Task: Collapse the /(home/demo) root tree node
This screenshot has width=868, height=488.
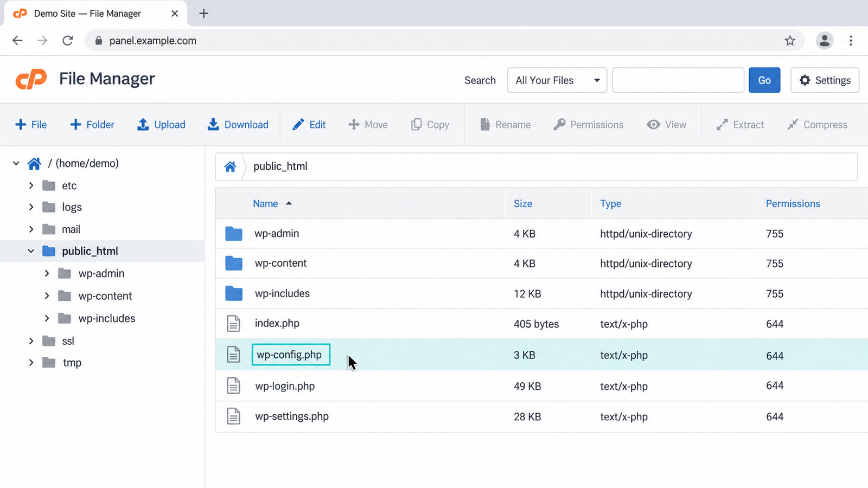Action: point(16,163)
